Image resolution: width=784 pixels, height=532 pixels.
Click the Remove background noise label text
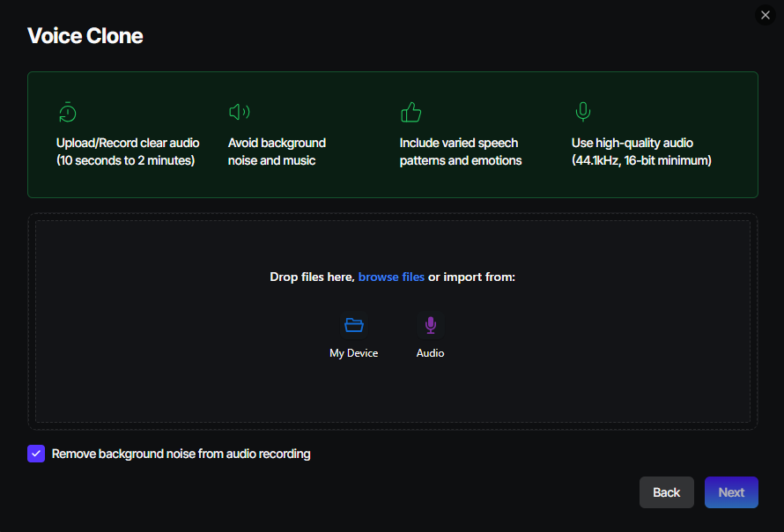(181, 454)
